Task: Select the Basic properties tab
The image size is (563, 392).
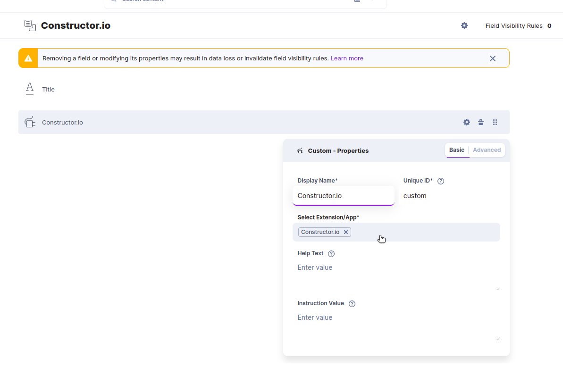Action: pos(457,150)
